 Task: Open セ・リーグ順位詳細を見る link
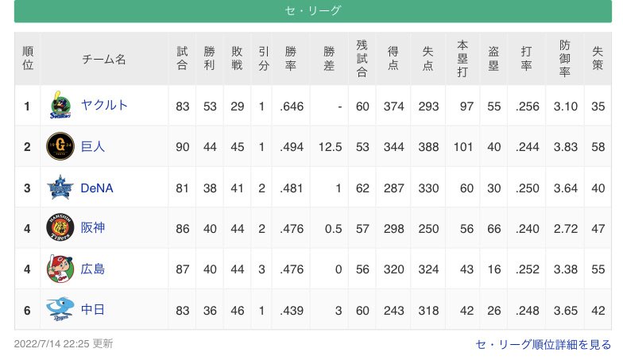pos(544,345)
